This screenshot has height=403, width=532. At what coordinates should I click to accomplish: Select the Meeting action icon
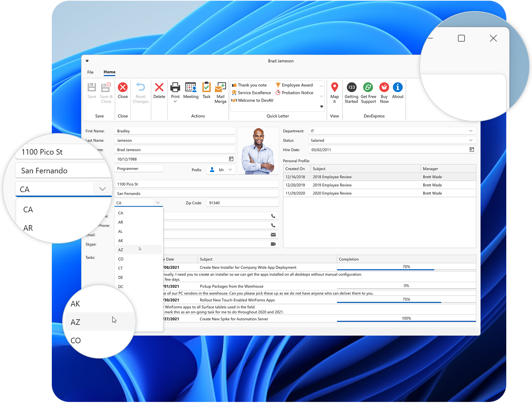tap(191, 91)
